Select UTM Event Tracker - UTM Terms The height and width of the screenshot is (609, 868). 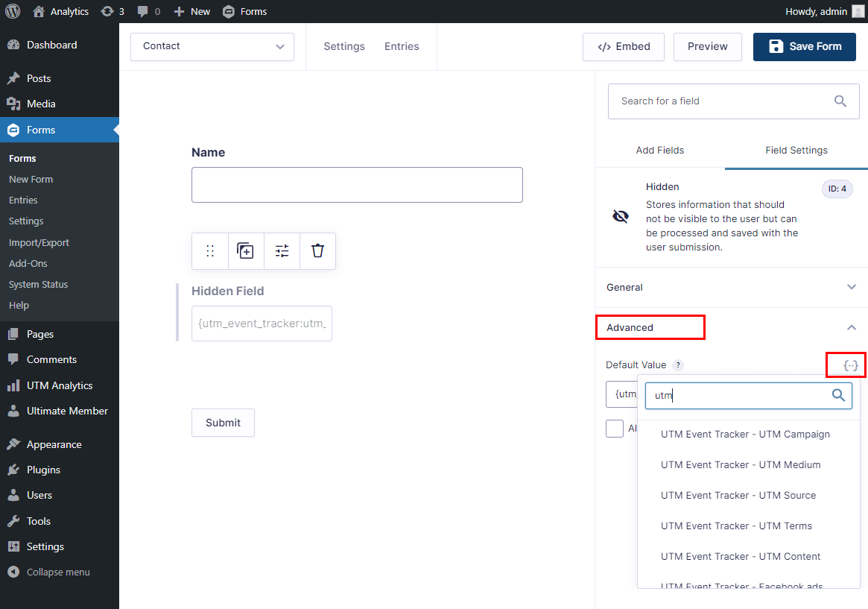[736, 526]
